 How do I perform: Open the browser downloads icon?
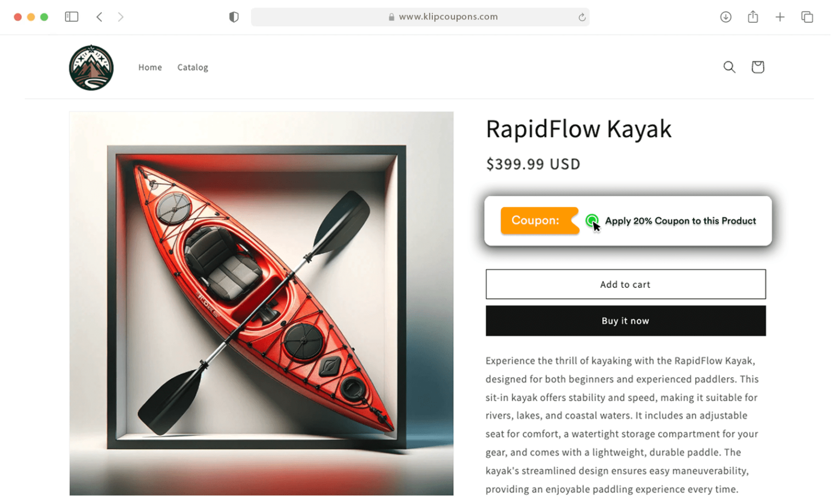pos(726,17)
